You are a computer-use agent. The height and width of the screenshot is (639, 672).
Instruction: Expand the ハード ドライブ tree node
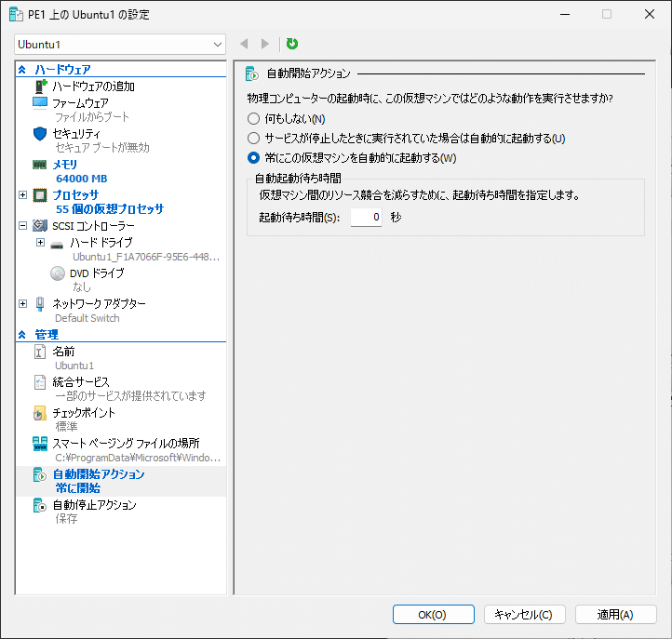[40, 243]
